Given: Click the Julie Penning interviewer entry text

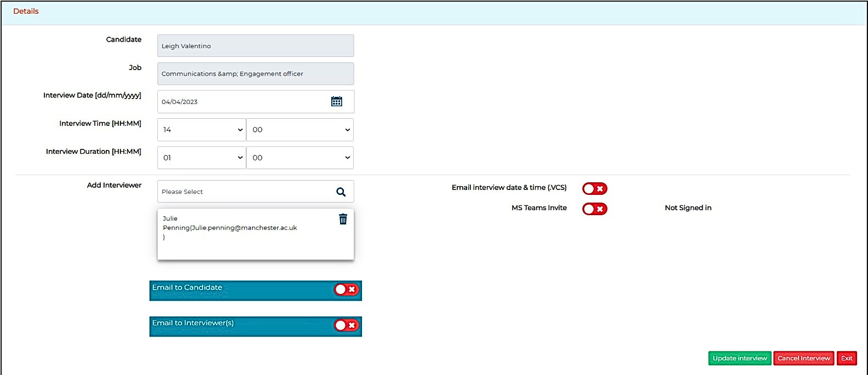Looking at the screenshot, I should click(x=230, y=228).
